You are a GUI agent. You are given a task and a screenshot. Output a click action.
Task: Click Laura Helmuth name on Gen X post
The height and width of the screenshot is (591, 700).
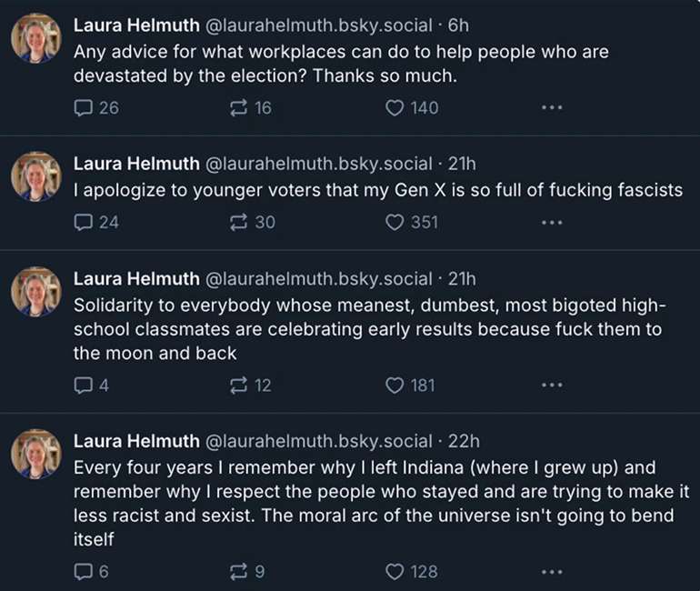(x=136, y=164)
